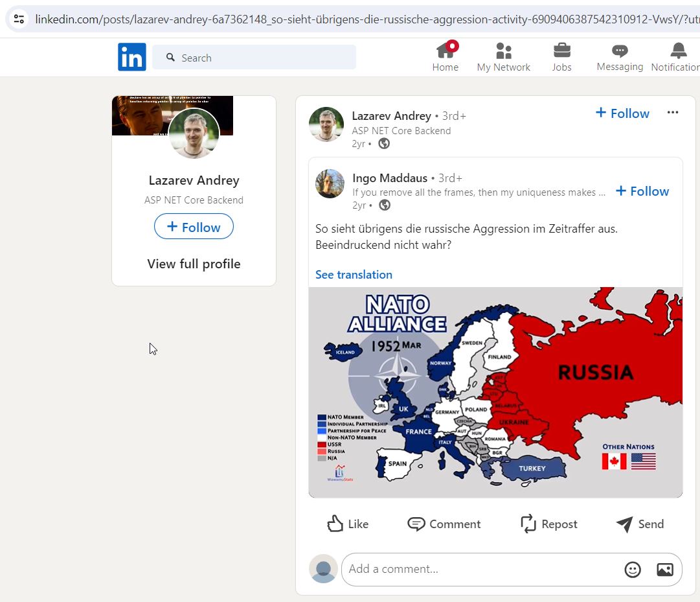Open View full profile link
This screenshot has width=700, height=602.
(194, 264)
